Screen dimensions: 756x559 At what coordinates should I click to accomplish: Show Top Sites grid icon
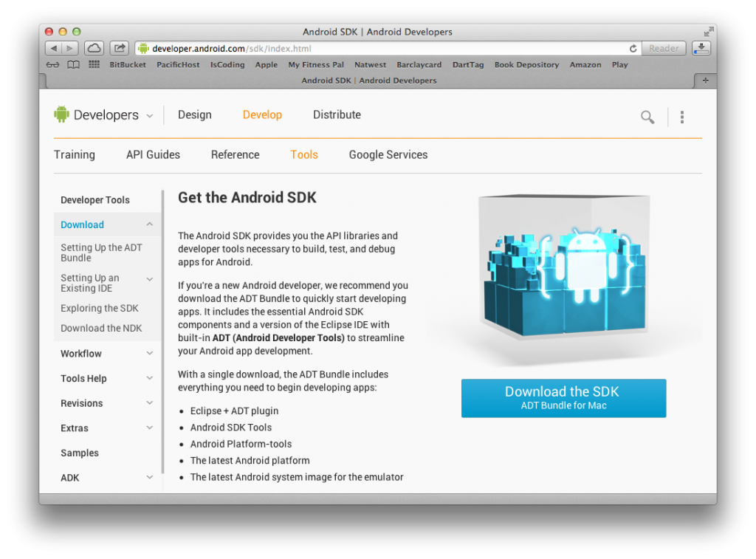click(x=94, y=65)
